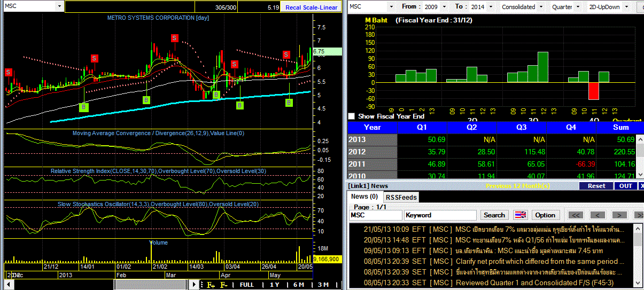644x290 pixels.
Task: Click the news list vertical scrollbar thumb
Action: click(x=638, y=239)
